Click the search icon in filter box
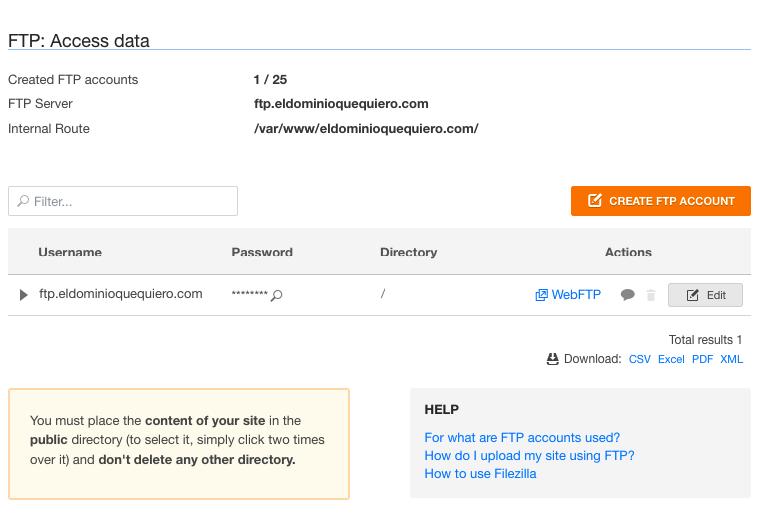779x516 pixels. click(x=23, y=201)
